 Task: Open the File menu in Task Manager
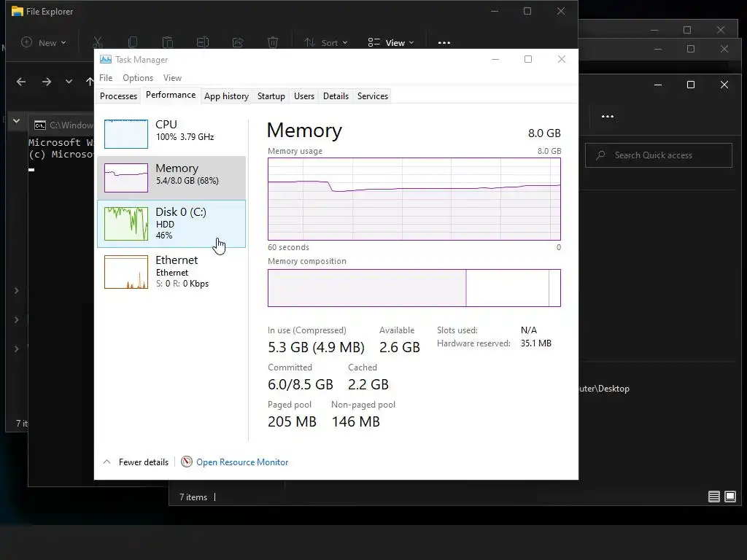coord(106,77)
